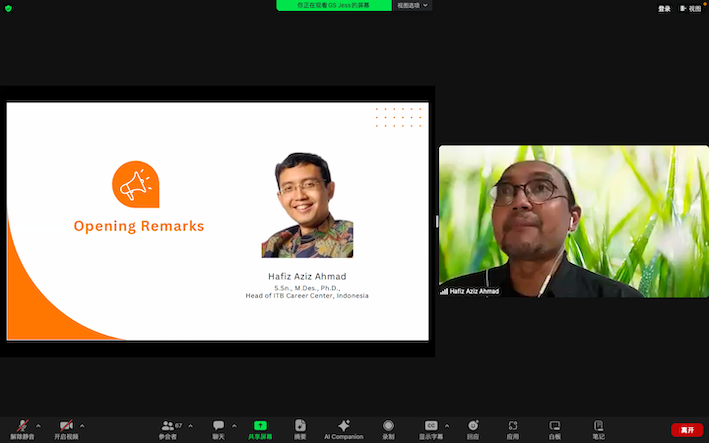Start Recording (录制) button
Screen dimensions: 709x443
pyautogui.click(x=388, y=429)
